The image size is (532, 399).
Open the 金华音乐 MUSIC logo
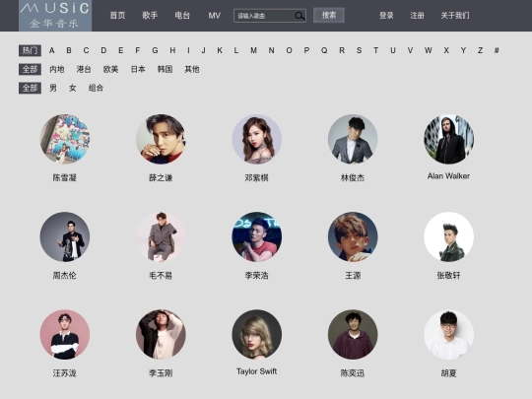pyautogui.click(x=55, y=16)
